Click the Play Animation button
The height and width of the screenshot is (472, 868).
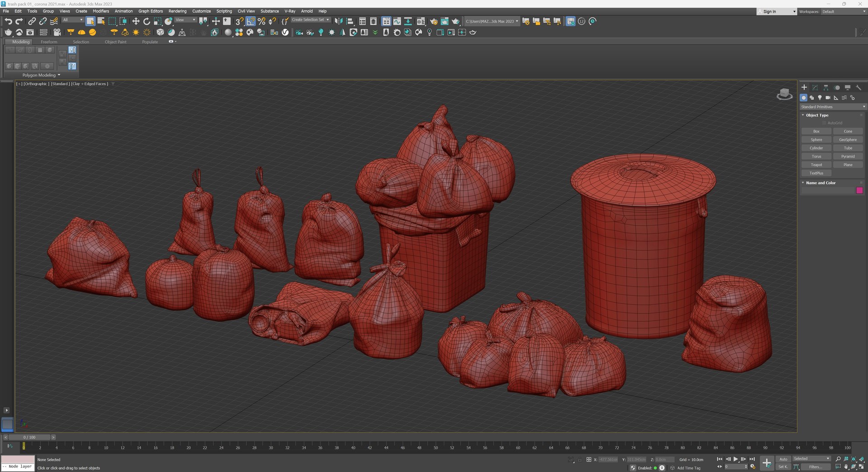pos(736,459)
